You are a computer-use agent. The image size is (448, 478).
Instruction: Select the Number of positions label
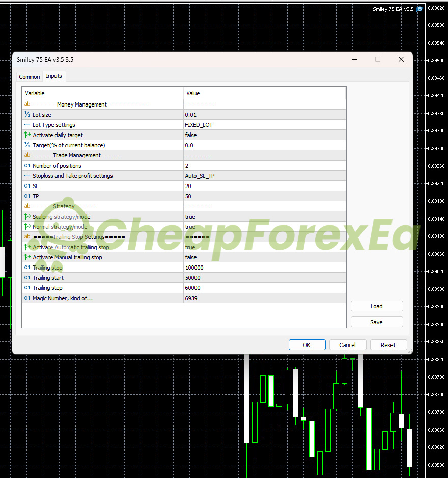click(57, 166)
